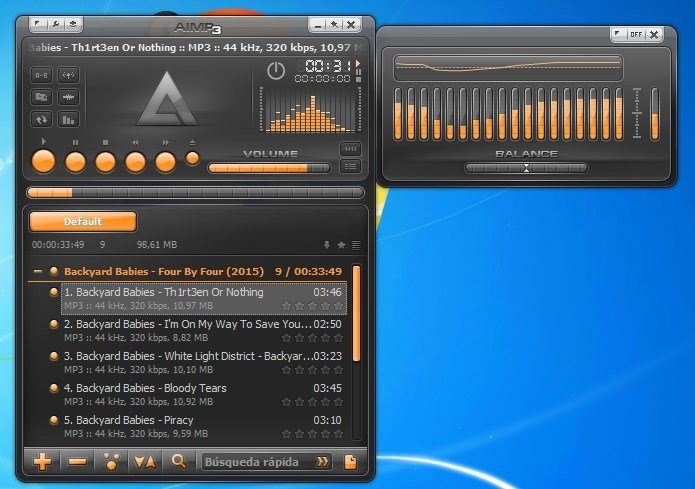The height and width of the screenshot is (489, 695).
Task: Skip to previous track
Action: (136, 162)
